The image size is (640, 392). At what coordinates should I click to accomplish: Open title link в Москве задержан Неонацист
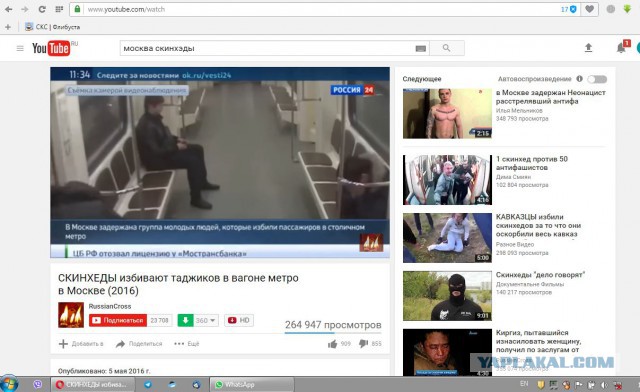pyautogui.click(x=551, y=97)
